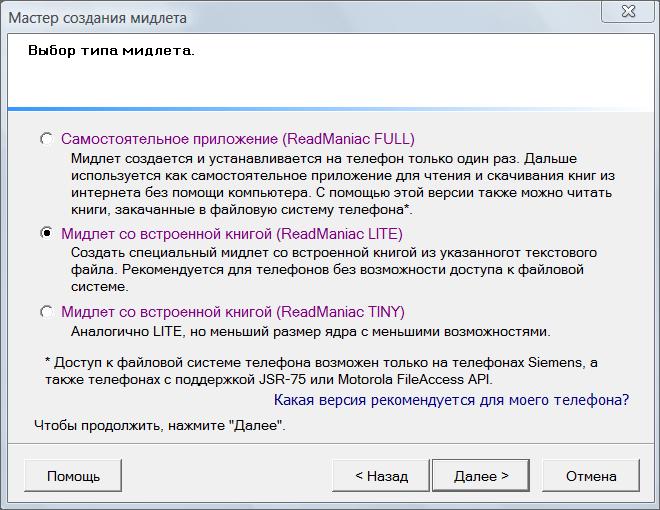Viewport: 660px width, 510px height.
Task: Click the 'Выбор типа мидлета.' heading
Action: [x=111, y=50]
